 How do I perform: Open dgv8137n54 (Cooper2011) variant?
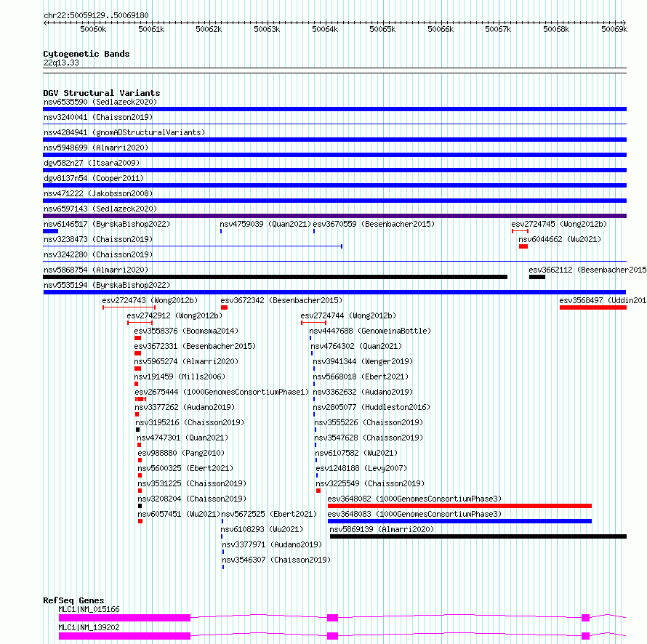point(94,178)
